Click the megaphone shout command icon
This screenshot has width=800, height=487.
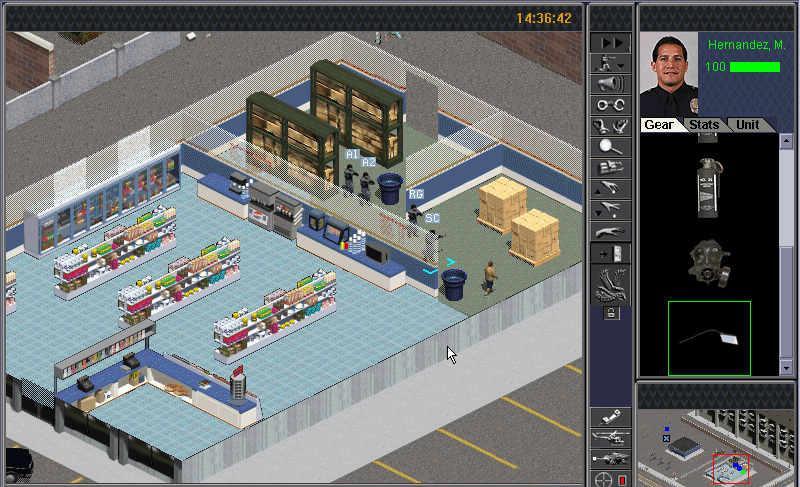tap(609, 84)
